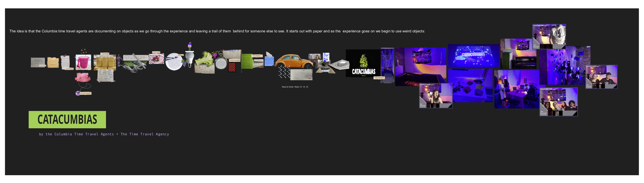Click the crowd photo with hanging blue cards
This screenshot has height=183, width=644.
tap(565, 65)
